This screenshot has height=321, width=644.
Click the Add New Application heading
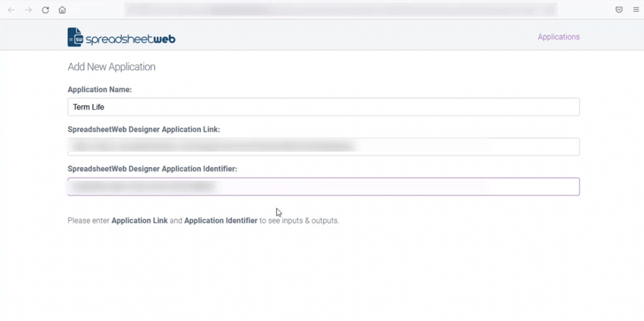pyautogui.click(x=112, y=67)
